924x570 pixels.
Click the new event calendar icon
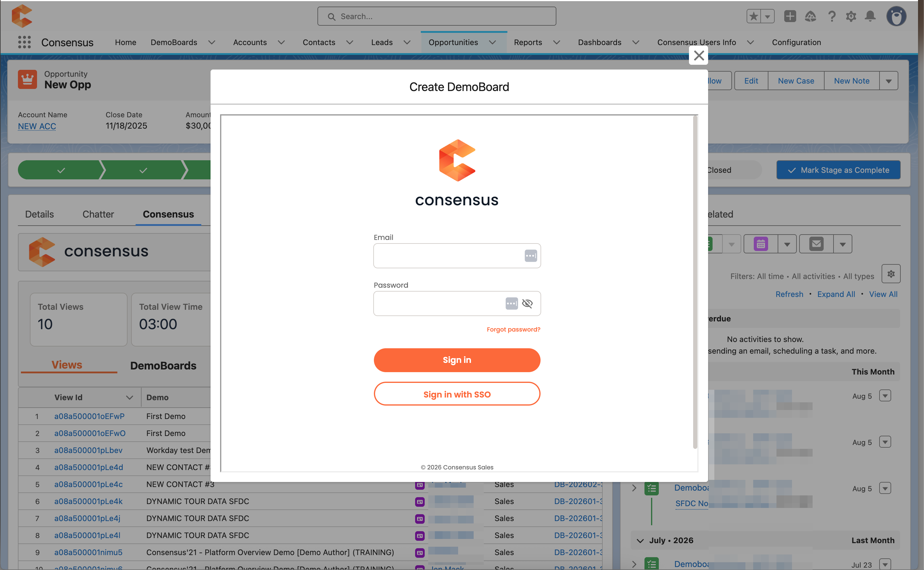tap(761, 244)
